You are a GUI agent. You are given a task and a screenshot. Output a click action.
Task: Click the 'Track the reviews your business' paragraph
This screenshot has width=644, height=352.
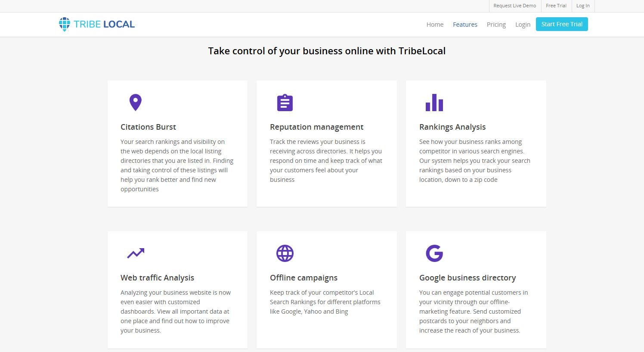pos(326,161)
